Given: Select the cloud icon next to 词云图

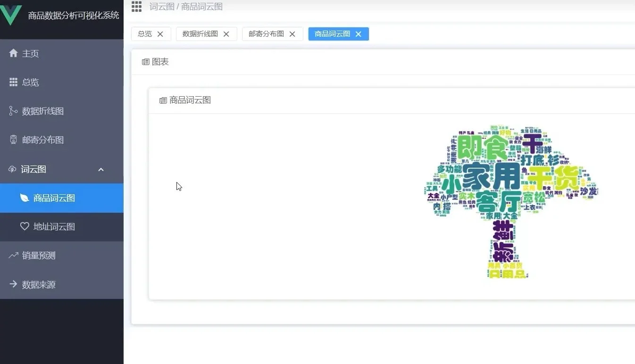Looking at the screenshot, I should point(12,169).
